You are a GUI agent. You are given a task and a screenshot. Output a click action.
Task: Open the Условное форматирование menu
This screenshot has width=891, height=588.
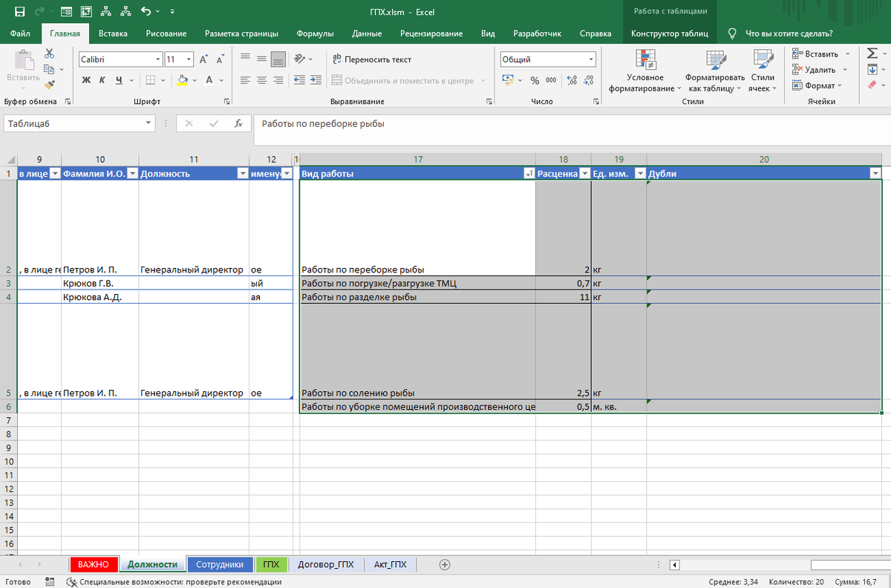tap(644, 71)
